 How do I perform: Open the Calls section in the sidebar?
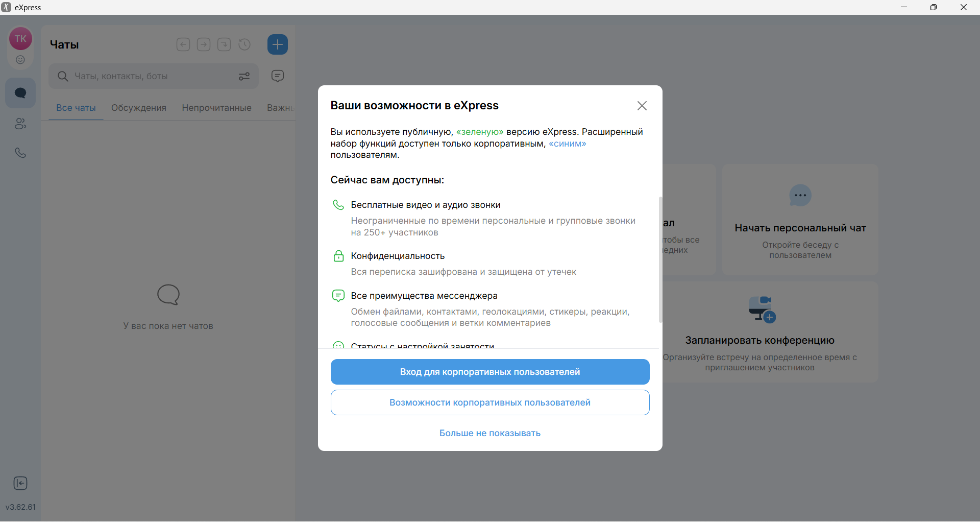[x=20, y=153]
